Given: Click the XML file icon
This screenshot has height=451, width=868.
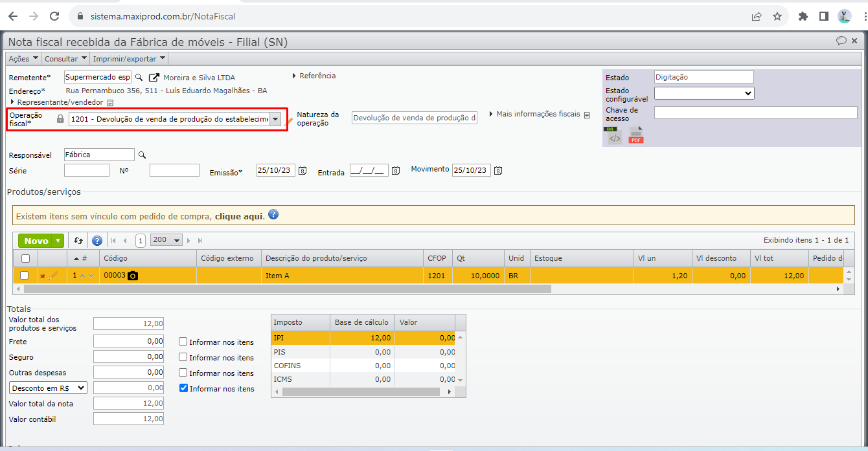Looking at the screenshot, I should [x=613, y=135].
